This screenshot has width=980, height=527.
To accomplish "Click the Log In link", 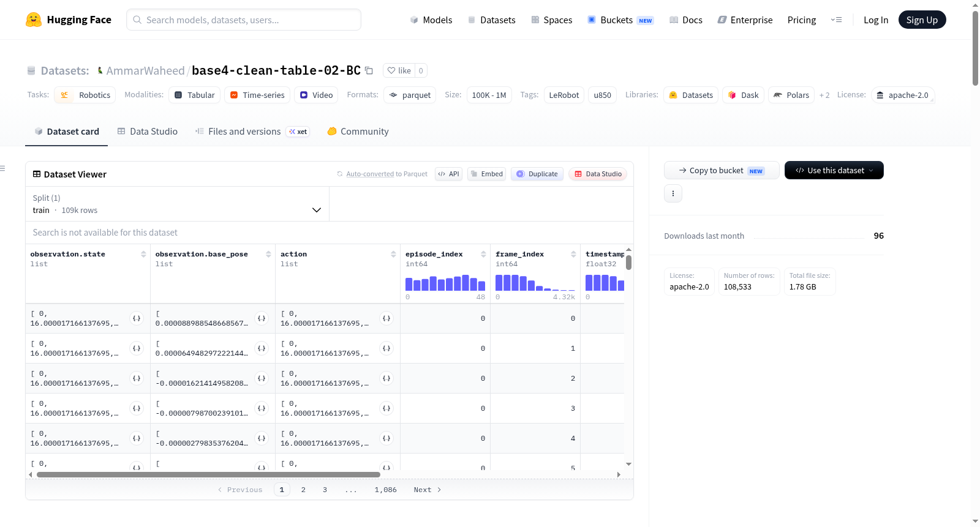I will click(x=876, y=20).
